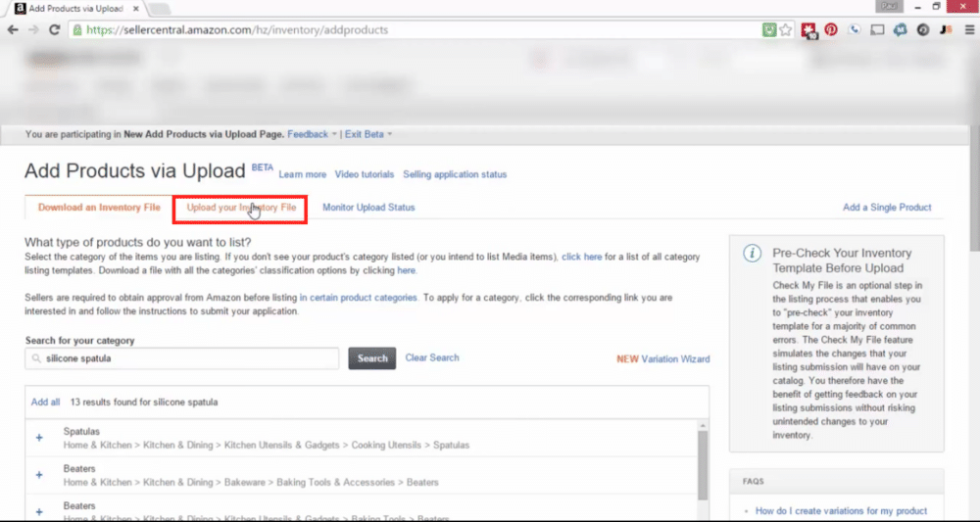Go back with the browser back arrow
The width and height of the screenshot is (980, 522).
(x=13, y=30)
